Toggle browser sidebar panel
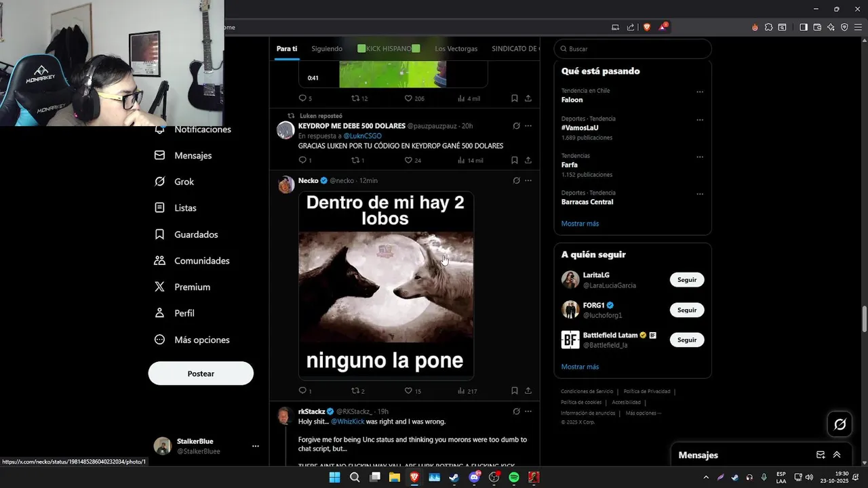 coord(803,27)
